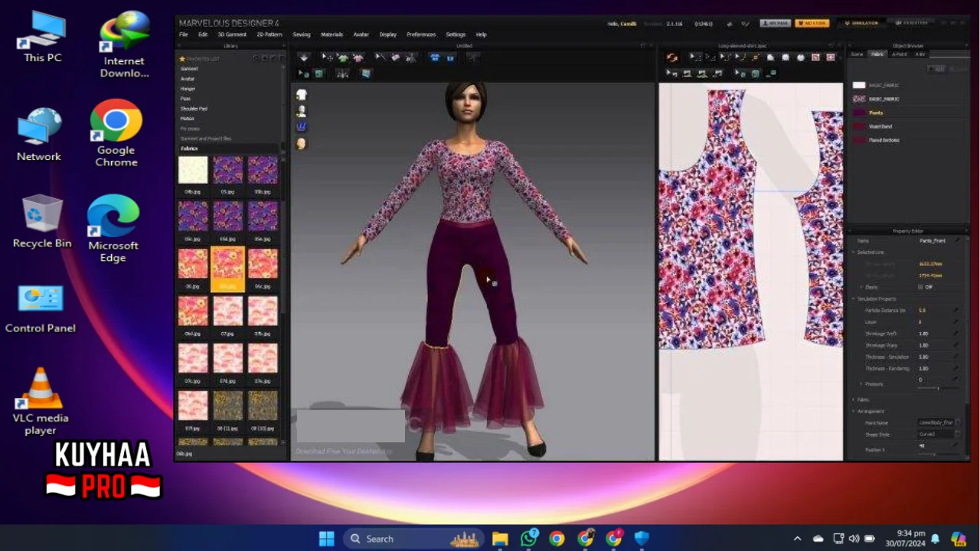Click the avatar head icon in 3D view
This screenshot has height=551, width=980.
[x=302, y=144]
